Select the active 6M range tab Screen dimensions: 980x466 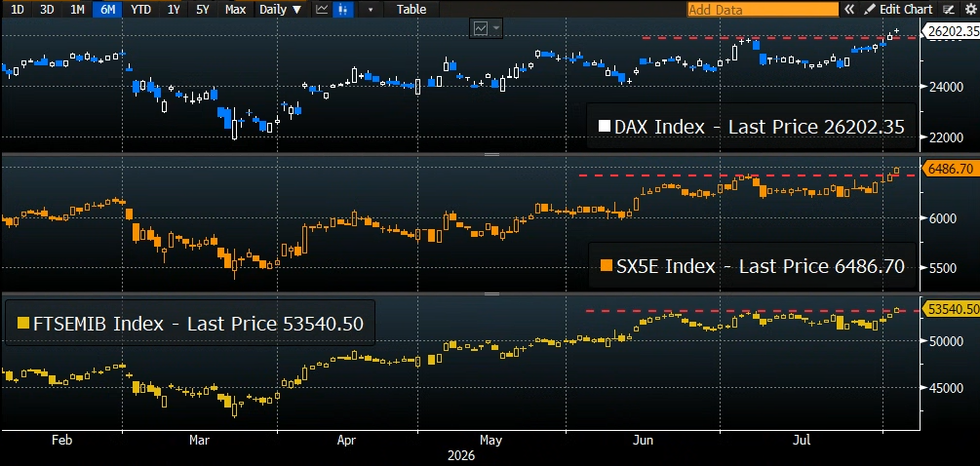coord(107,9)
